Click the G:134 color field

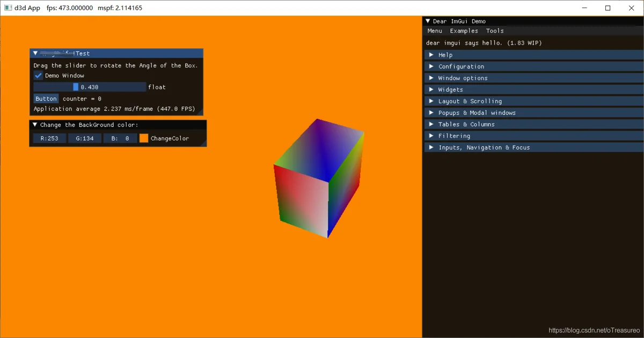click(x=85, y=138)
